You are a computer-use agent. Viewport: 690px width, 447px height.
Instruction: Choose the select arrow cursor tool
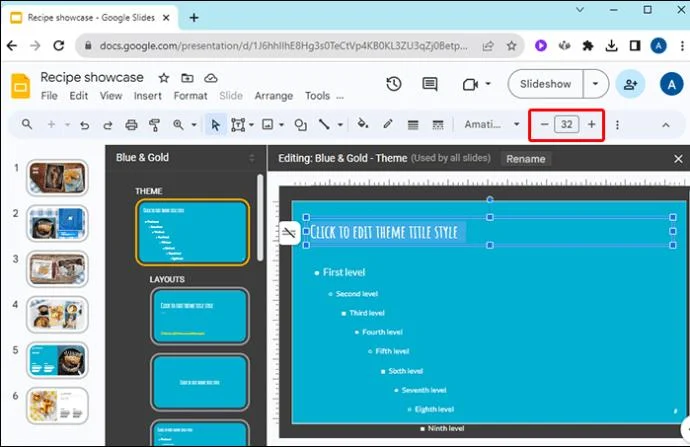click(215, 125)
